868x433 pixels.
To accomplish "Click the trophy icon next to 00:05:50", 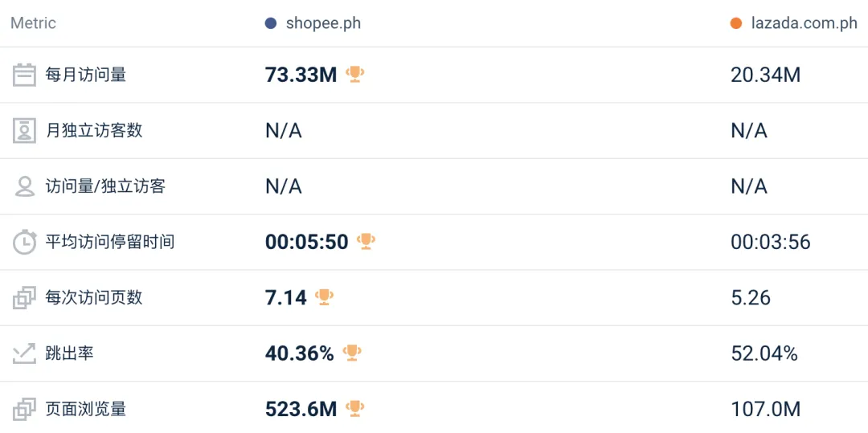I will click(366, 241).
